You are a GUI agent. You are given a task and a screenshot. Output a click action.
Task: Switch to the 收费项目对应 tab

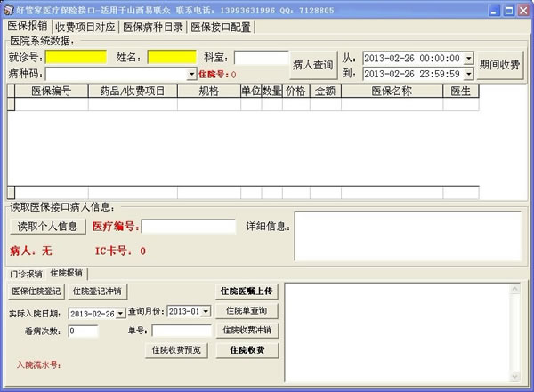coord(85,27)
